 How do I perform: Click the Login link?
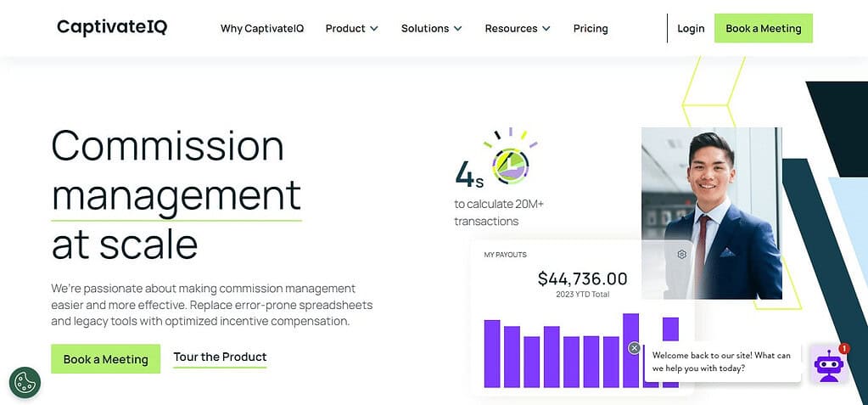[x=691, y=28]
